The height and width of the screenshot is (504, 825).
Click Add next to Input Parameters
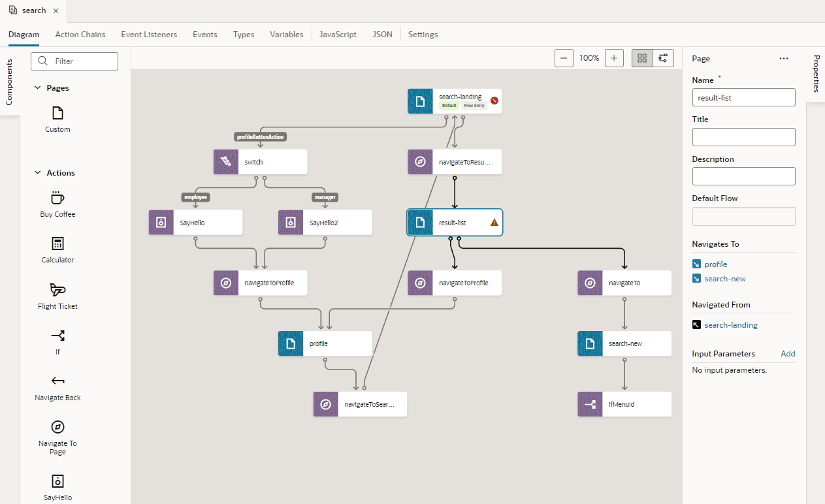(788, 353)
